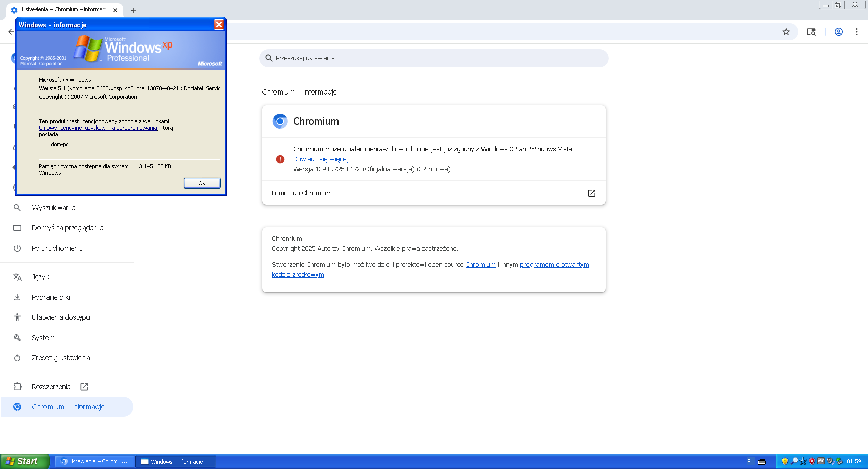Click the download icon beside Pobrane pliki
Image resolution: width=868 pixels, height=469 pixels.
point(17,297)
